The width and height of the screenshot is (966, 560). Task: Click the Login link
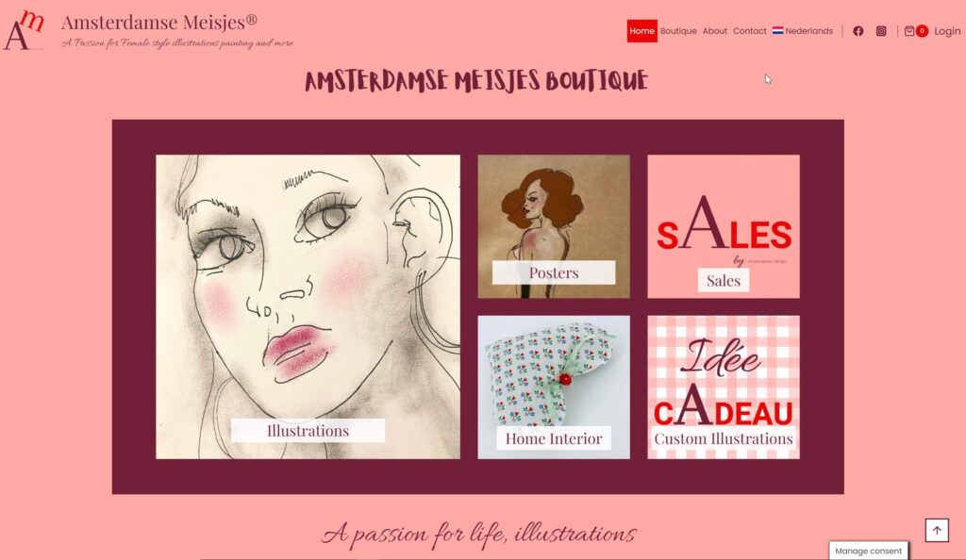pos(947,31)
